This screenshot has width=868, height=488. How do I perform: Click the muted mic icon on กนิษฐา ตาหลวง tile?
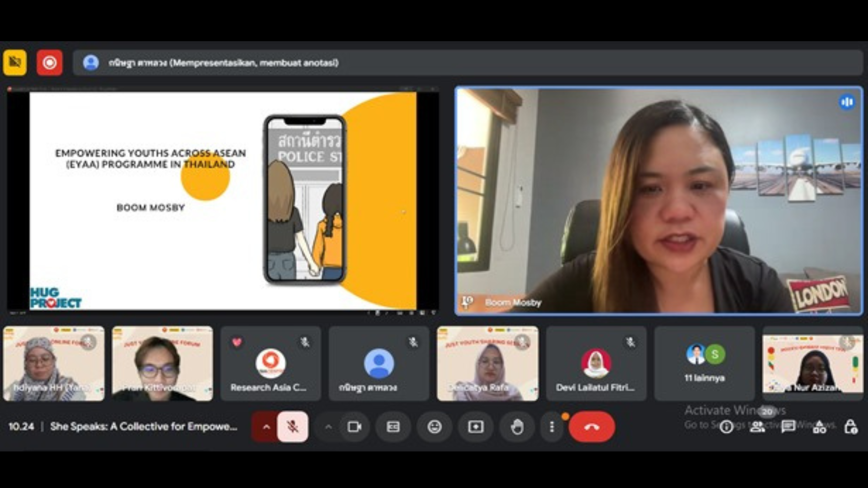[x=413, y=342]
